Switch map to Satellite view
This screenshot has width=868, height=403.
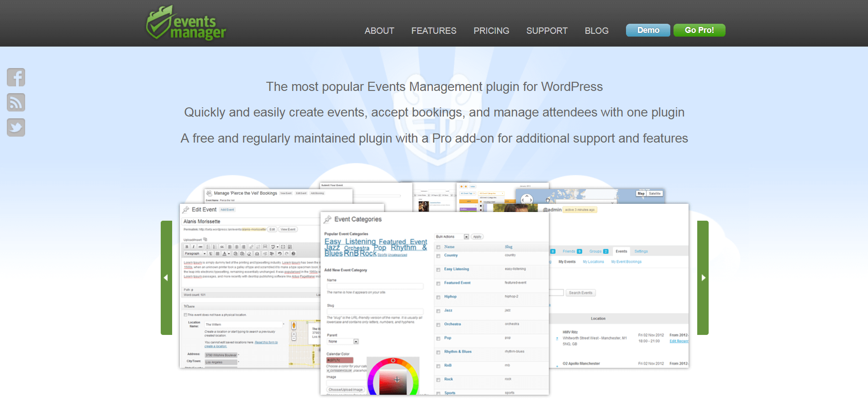[655, 194]
